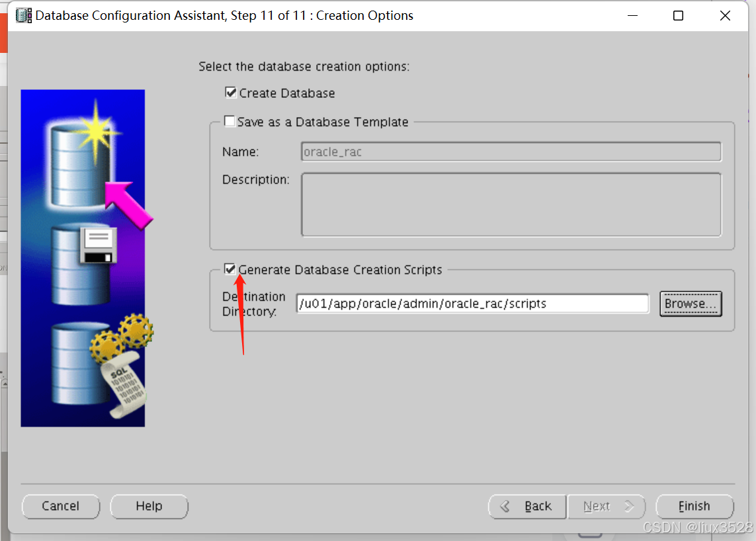The height and width of the screenshot is (541, 756).
Task: Click the 'Description:' label
Action: [x=255, y=180]
